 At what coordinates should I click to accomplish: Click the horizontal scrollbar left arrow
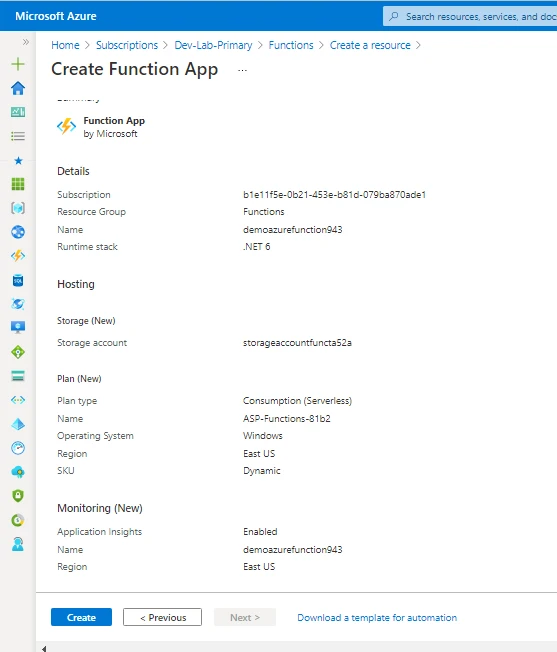pyautogui.click(x=44, y=648)
